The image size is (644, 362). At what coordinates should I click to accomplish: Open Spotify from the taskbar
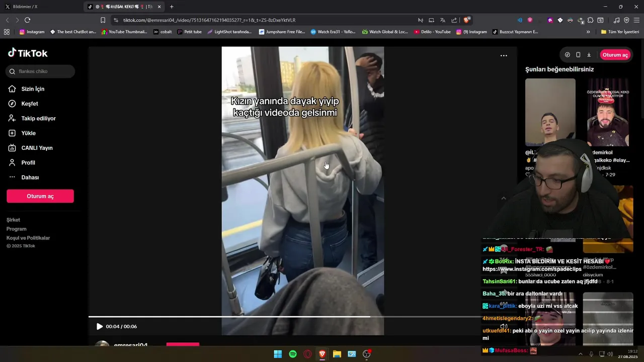pyautogui.click(x=293, y=354)
